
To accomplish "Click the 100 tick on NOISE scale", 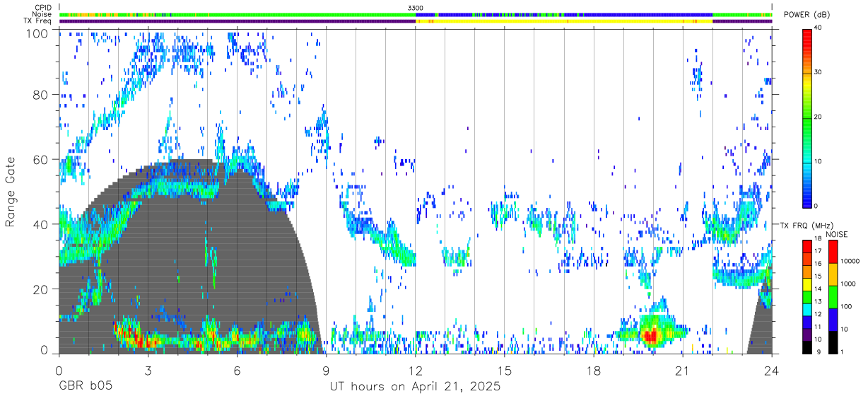I will point(847,308).
